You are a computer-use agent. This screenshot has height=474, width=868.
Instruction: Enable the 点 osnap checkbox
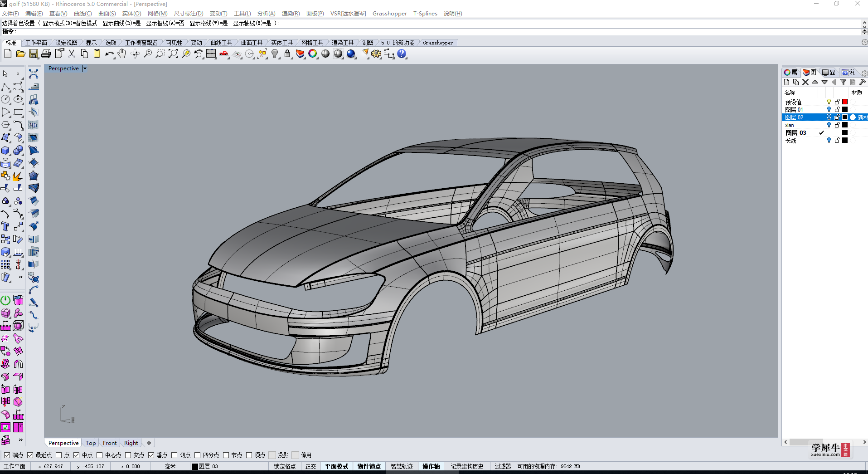pyautogui.click(x=58, y=455)
